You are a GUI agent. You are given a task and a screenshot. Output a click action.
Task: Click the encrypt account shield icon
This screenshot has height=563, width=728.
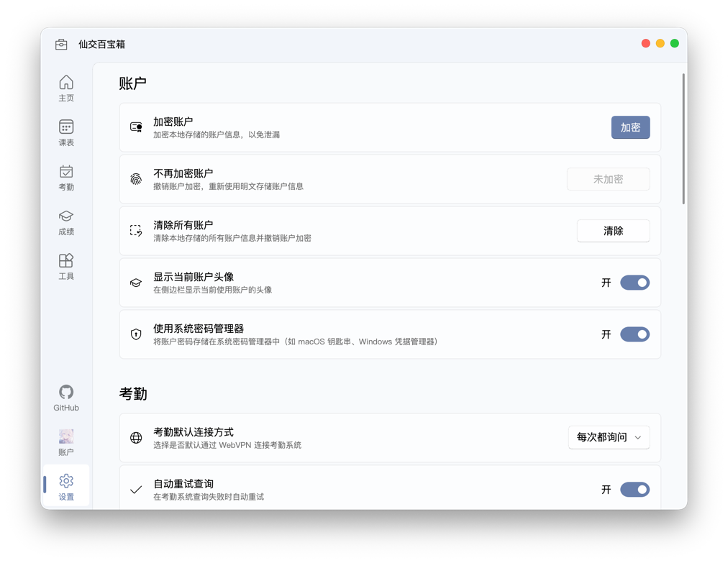click(x=135, y=127)
